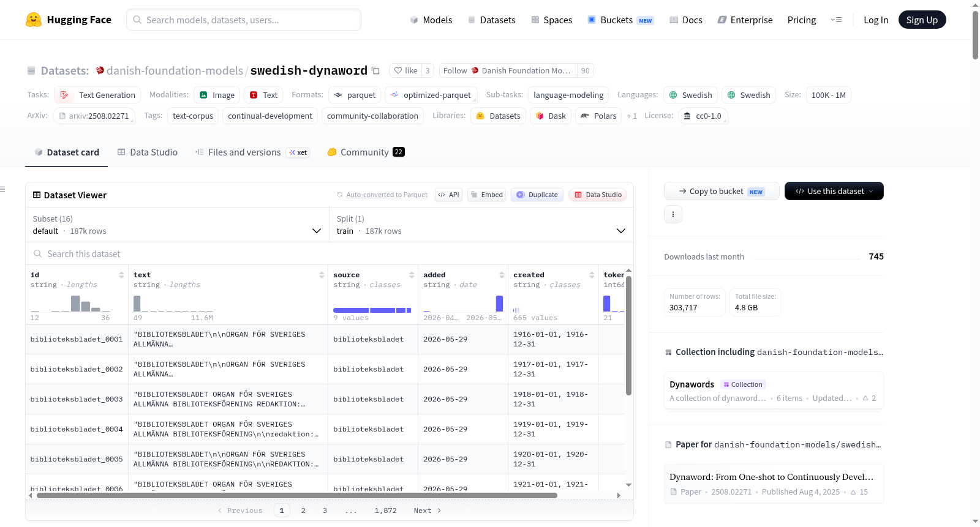
Task: Open the Dynaword paper link
Action: pos(774,484)
